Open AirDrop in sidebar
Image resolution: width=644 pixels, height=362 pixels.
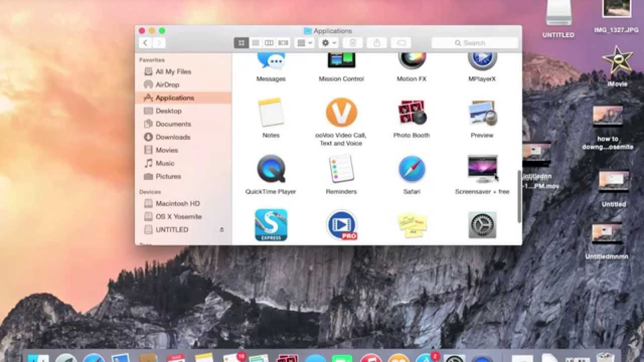click(183, 85)
